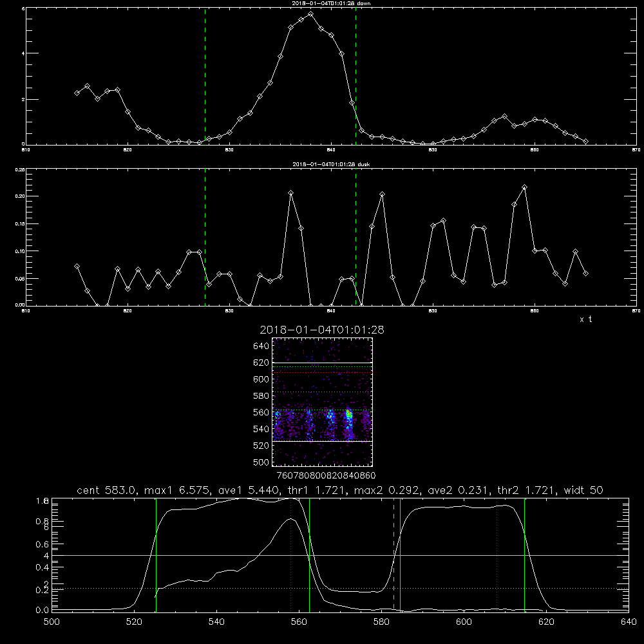
Task: Click the rightmost green vertical line in bottom plot
Action: click(x=524, y=555)
